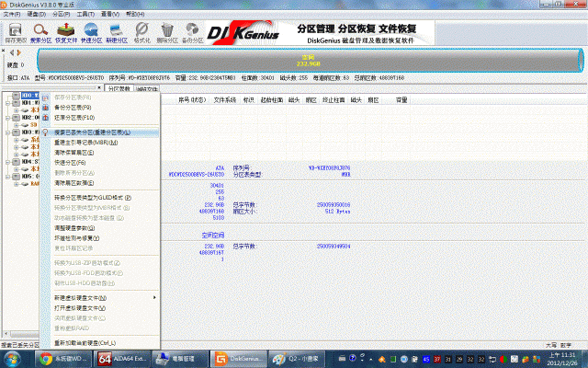Choose 重建主引导记录(MBR) in context menu

coord(100,143)
